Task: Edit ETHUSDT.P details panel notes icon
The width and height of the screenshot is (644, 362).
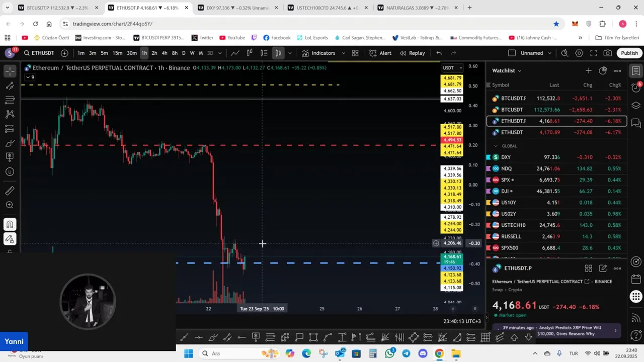Action: pos(603,268)
